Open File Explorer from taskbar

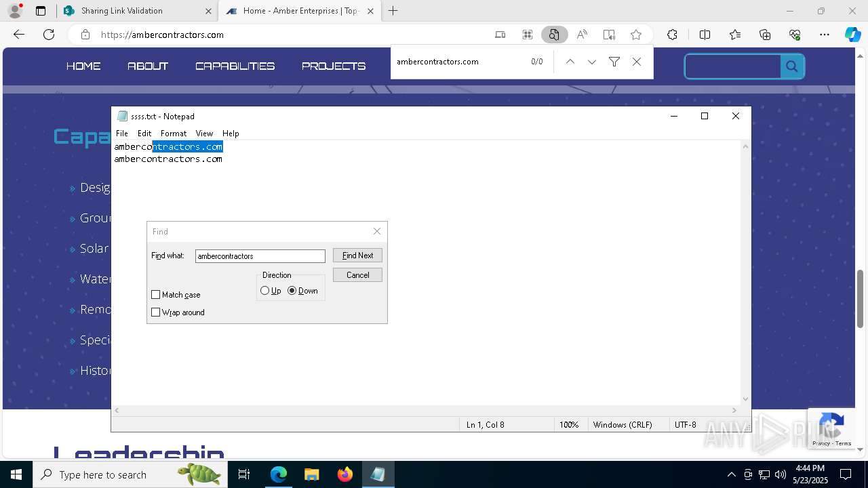coord(311,474)
